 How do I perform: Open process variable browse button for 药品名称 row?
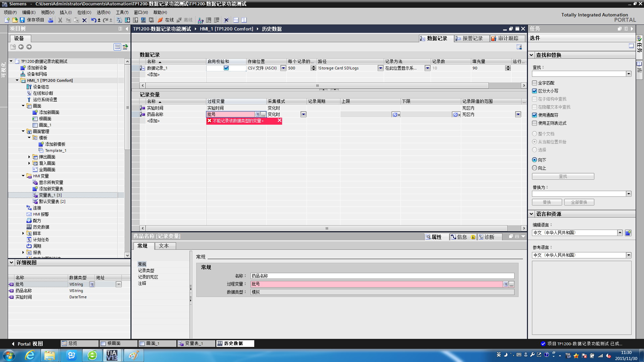[x=263, y=115]
